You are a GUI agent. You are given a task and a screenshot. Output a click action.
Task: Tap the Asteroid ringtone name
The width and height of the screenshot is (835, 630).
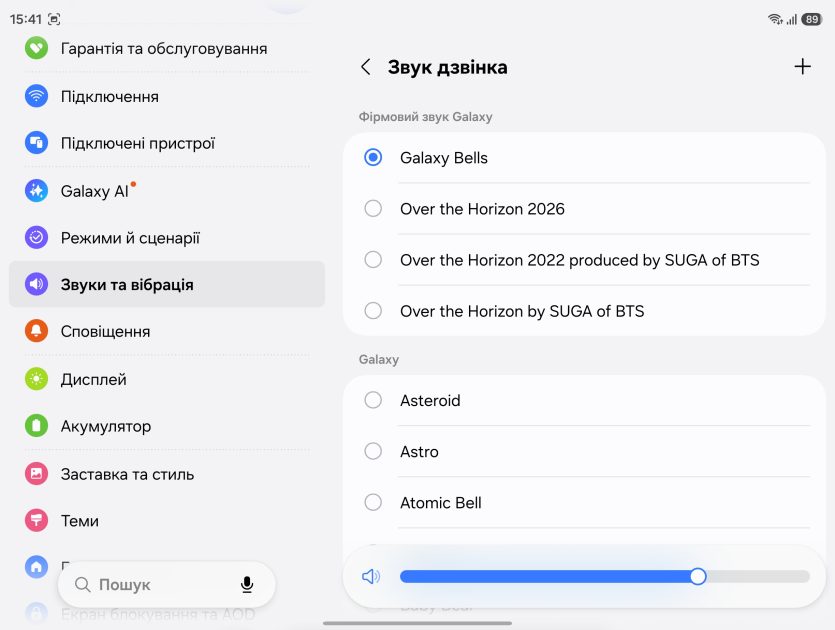[x=430, y=400]
